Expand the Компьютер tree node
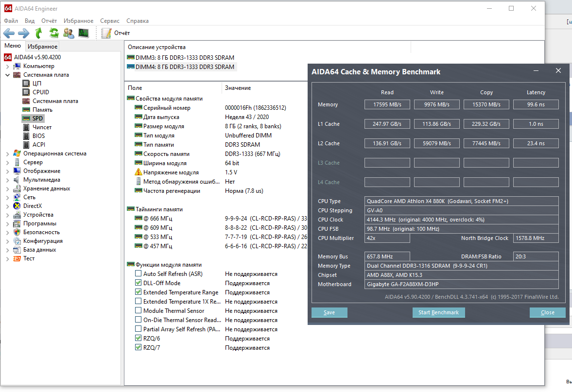 8,67
